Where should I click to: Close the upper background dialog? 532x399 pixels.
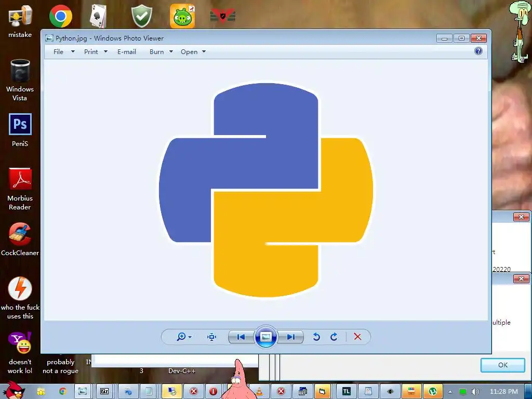tap(521, 217)
